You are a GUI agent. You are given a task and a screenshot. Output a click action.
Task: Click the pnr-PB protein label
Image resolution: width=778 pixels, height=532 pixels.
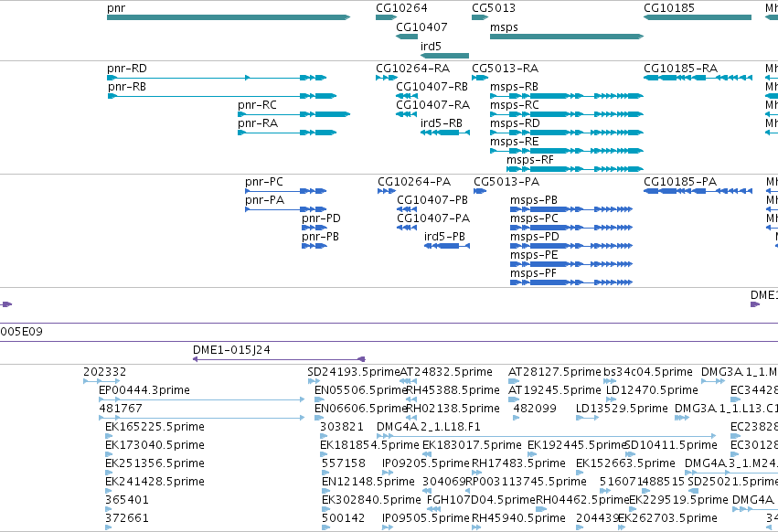[x=320, y=237]
